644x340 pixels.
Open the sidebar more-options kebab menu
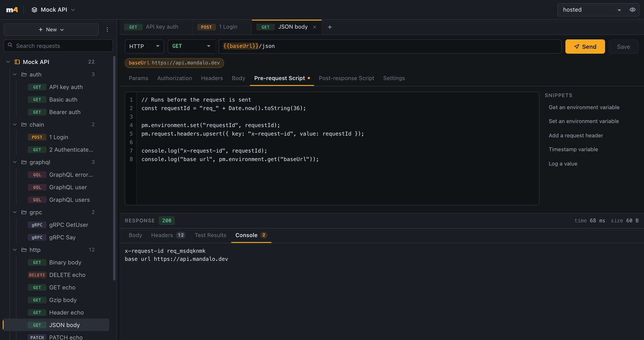107,29
